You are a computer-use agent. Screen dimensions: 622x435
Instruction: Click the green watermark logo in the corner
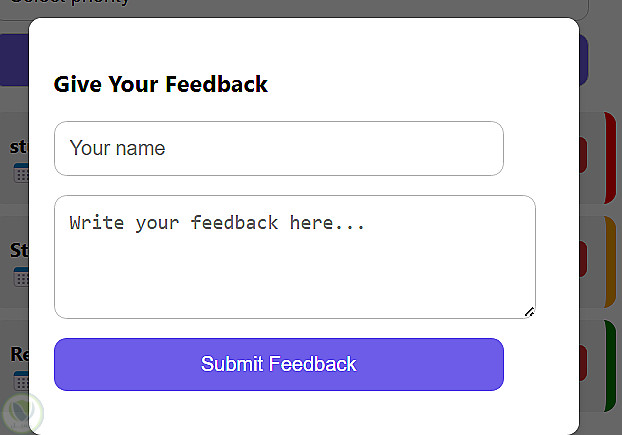[22, 413]
